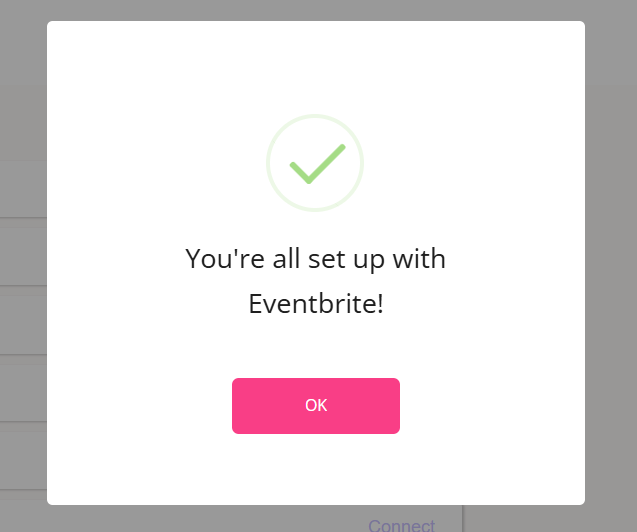Click the green checkmark success icon

click(317, 164)
